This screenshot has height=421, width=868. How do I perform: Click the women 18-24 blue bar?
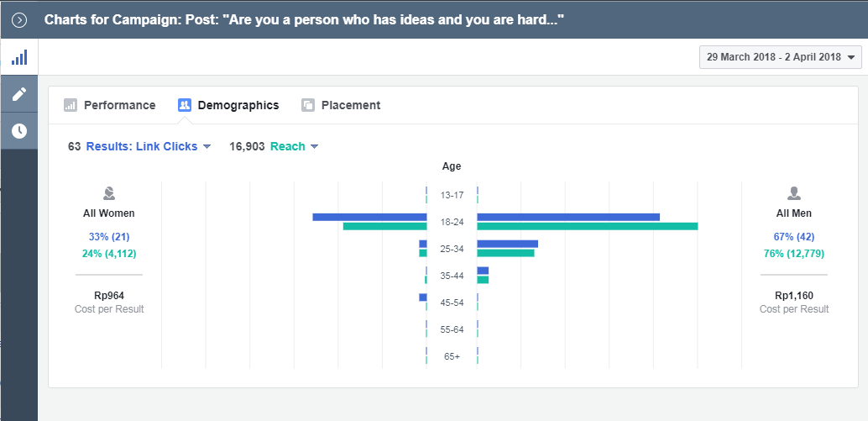pyautogui.click(x=370, y=217)
